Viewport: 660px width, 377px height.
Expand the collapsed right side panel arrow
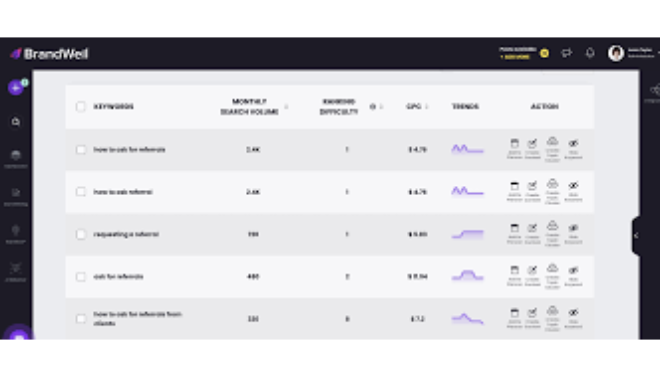636,236
